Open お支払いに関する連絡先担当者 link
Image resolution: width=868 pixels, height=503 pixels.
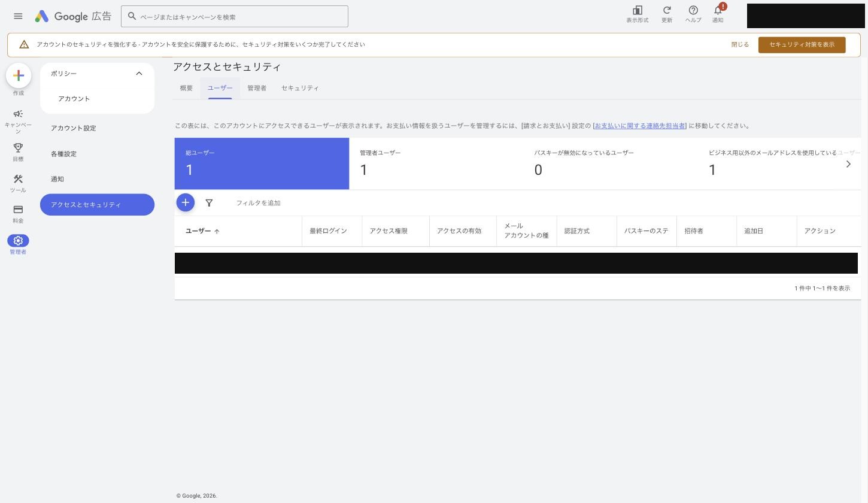click(640, 126)
